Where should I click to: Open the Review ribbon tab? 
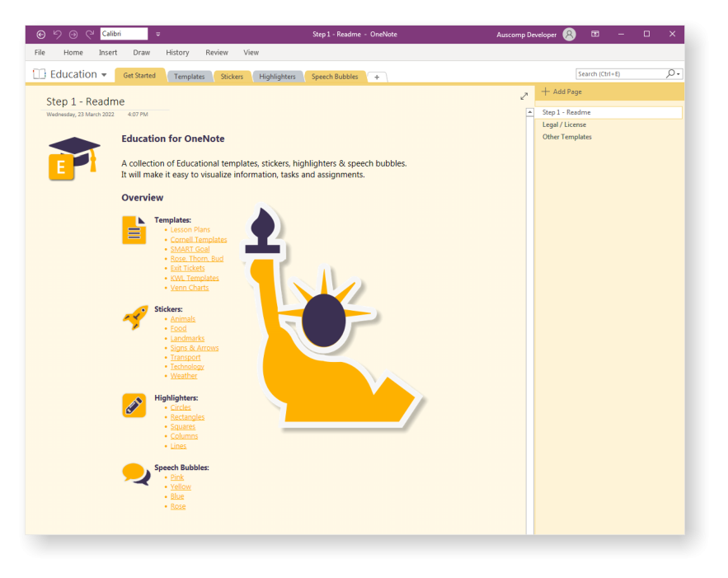pyautogui.click(x=217, y=53)
